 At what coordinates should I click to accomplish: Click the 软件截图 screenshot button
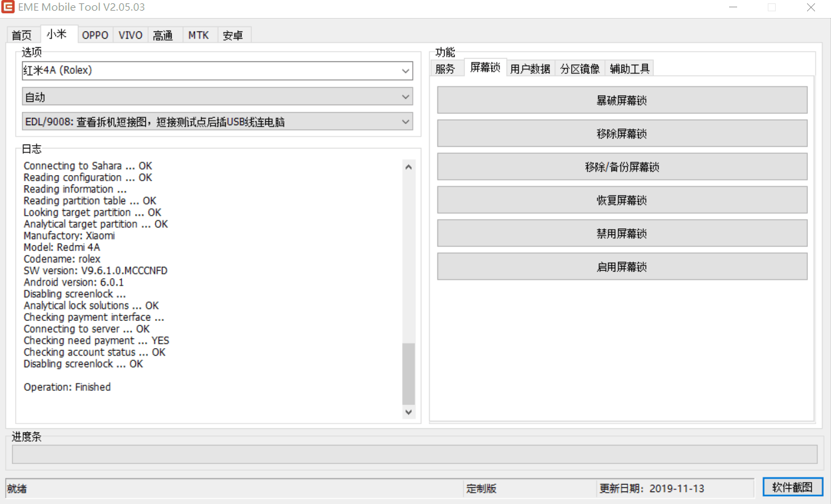[x=792, y=487]
